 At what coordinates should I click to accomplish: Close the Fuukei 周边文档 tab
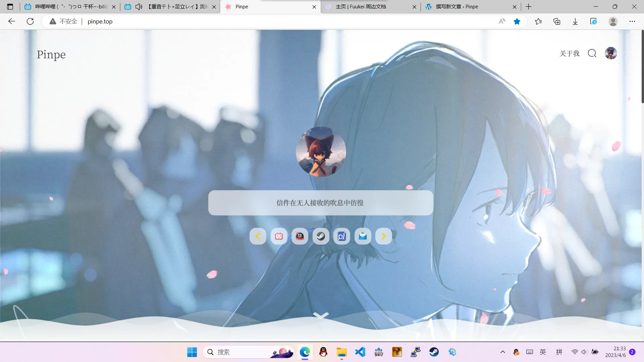pos(414,7)
